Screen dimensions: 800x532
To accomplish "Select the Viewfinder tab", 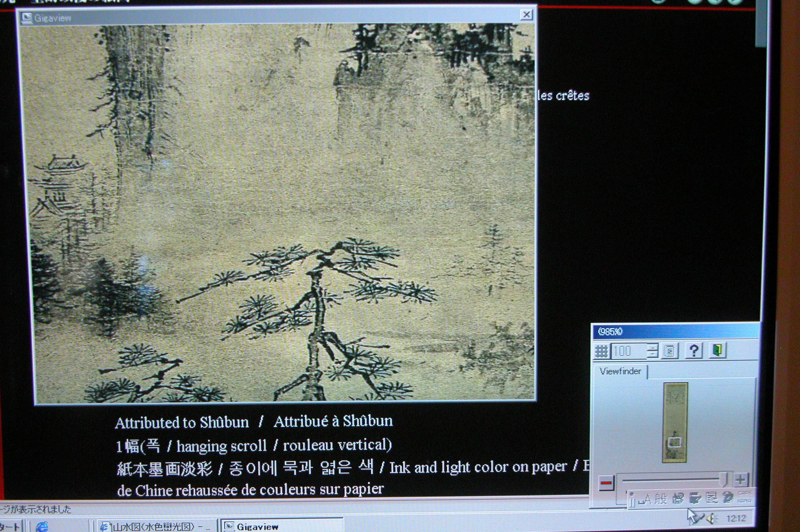I will [x=620, y=371].
